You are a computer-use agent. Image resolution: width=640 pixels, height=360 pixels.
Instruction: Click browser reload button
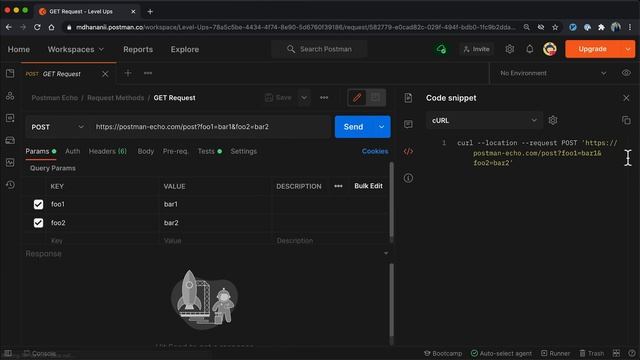point(37,27)
